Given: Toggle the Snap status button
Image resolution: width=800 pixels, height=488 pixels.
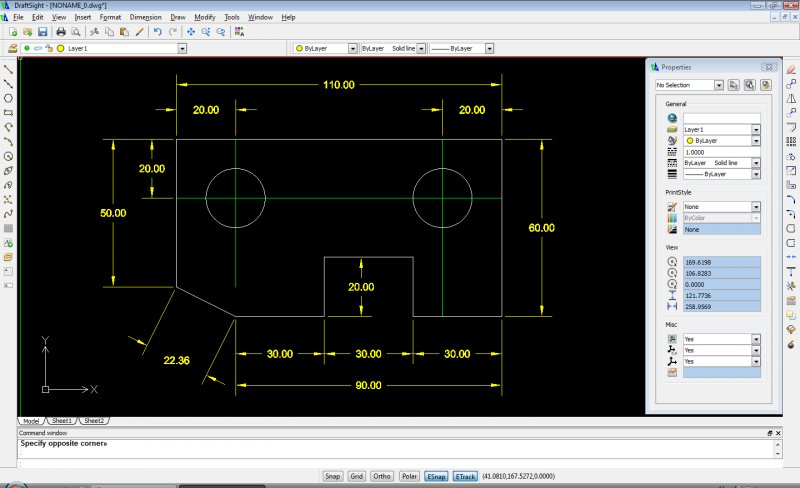Looking at the screenshot, I should coord(332,476).
